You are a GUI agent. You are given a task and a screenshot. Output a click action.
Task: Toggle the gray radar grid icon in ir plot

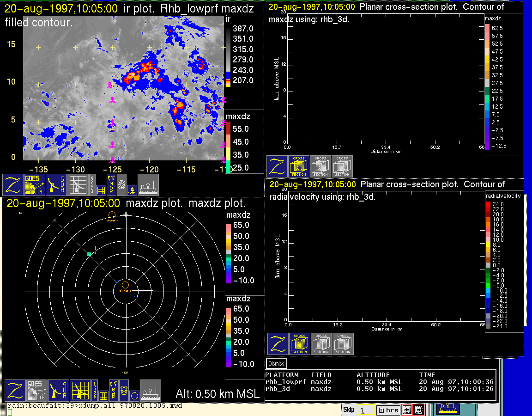point(78,184)
